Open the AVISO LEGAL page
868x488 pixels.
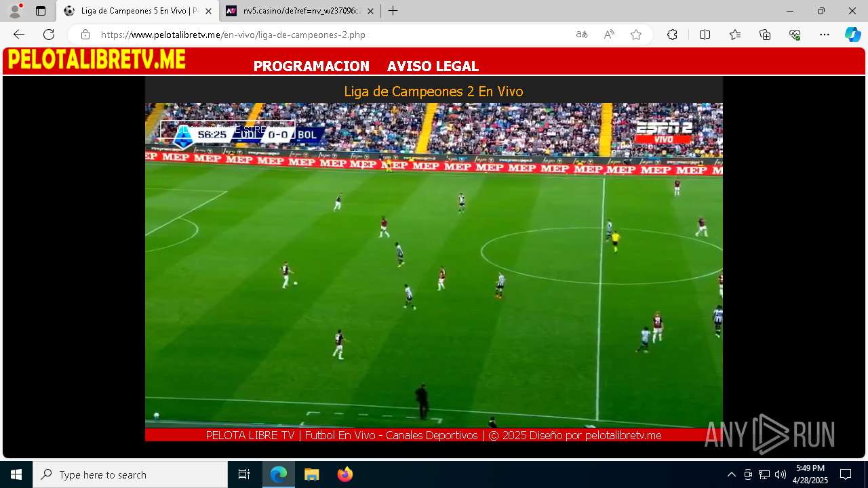tap(433, 66)
